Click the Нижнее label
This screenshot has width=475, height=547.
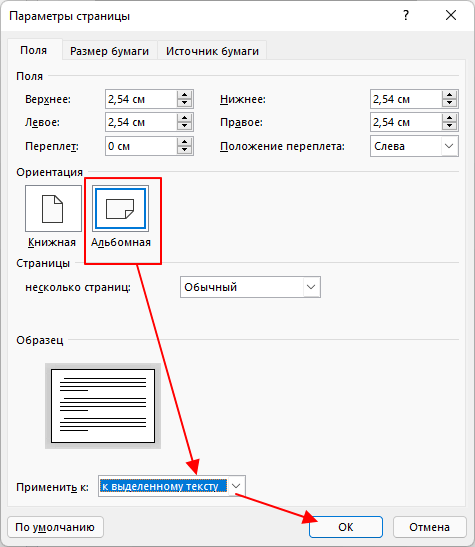point(243,99)
